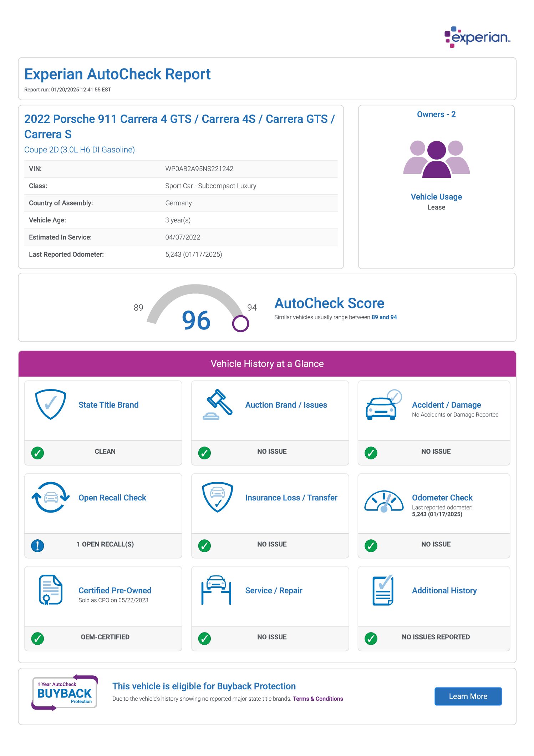The width and height of the screenshot is (534, 756).
Task: Open the Certified Pre-Owned heading link
Action: [x=115, y=590]
